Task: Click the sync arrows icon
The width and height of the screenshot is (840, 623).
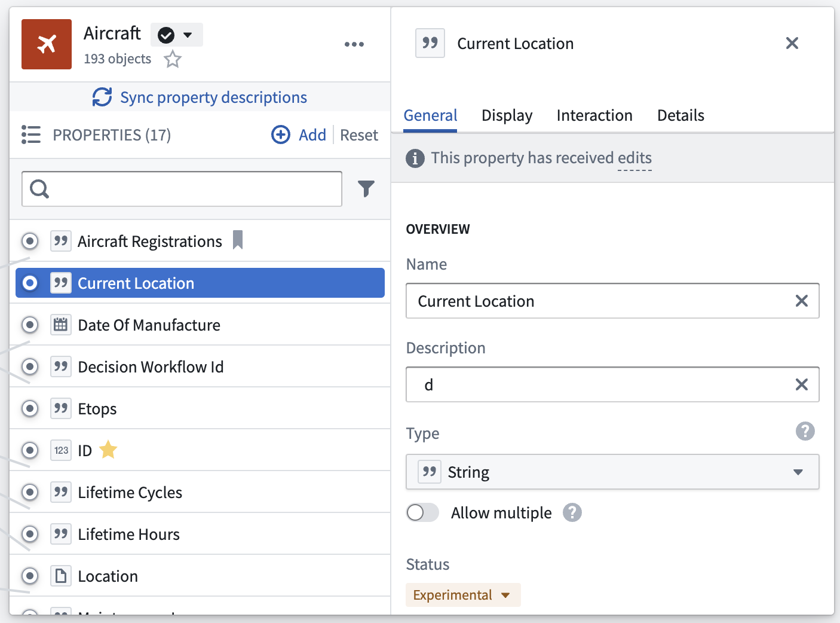Action: [102, 97]
